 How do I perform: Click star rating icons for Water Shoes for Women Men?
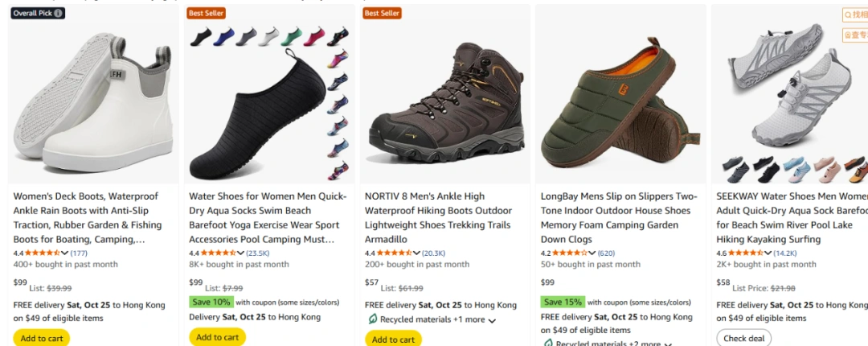coord(219,253)
